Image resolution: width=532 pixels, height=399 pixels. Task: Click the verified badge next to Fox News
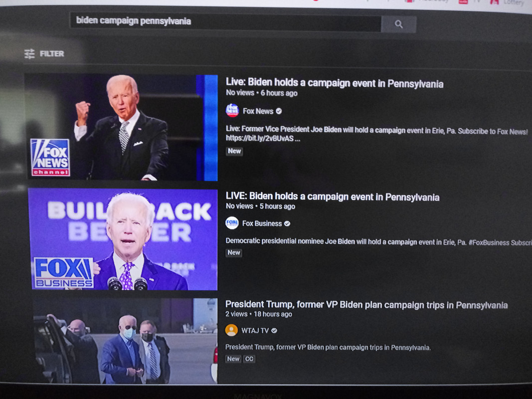pyautogui.click(x=279, y=111)
